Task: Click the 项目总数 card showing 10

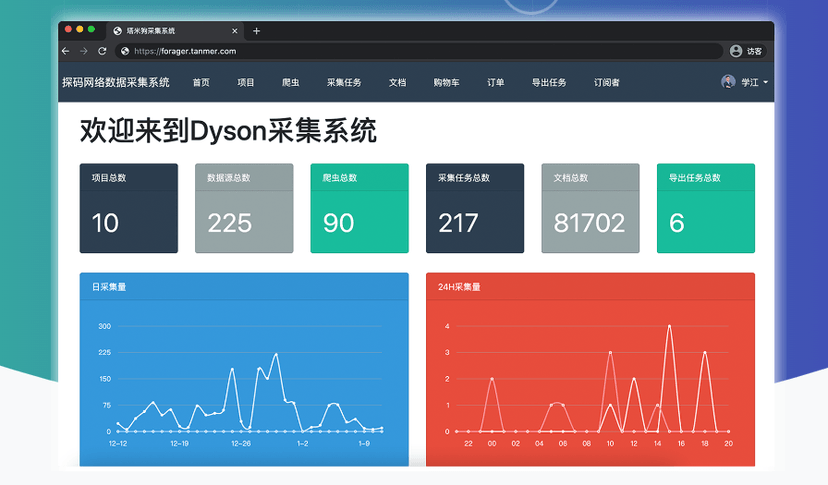Action: (x=129, y=208)
